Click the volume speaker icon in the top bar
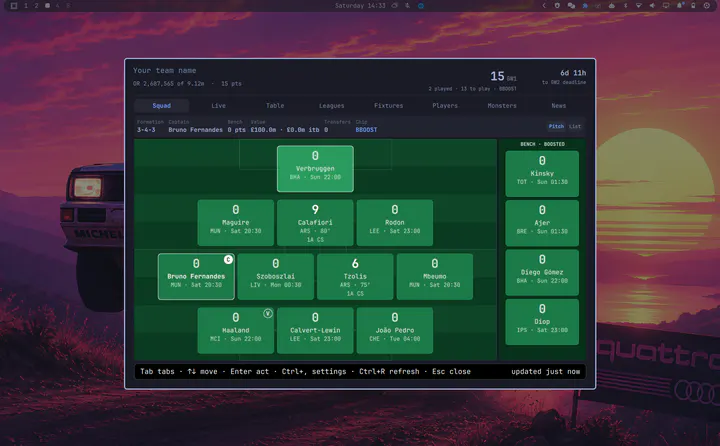Image resolution: width=720 pixels, height=446 pixels. pyautogui.click(x=652, y=6)
